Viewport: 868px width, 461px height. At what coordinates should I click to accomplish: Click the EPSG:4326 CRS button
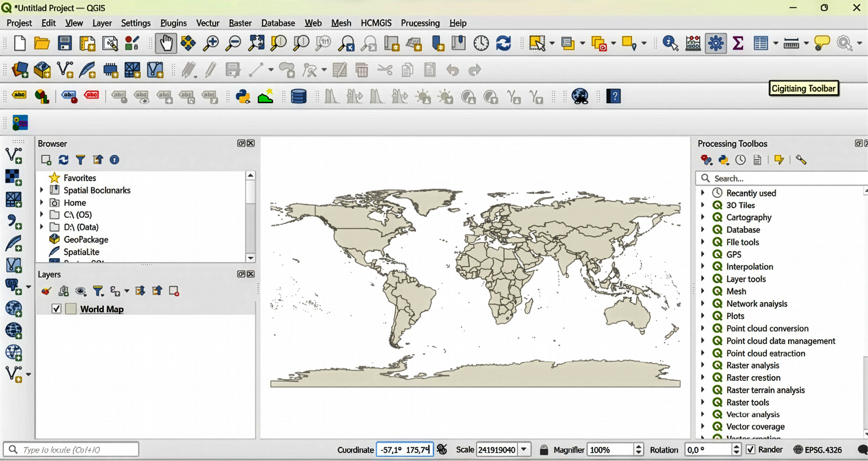817,449
